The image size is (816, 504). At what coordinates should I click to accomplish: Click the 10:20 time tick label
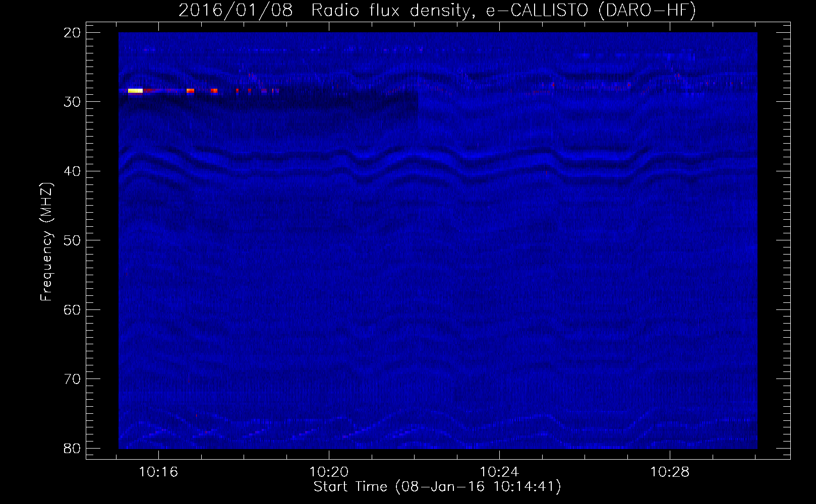click(329, 472)
